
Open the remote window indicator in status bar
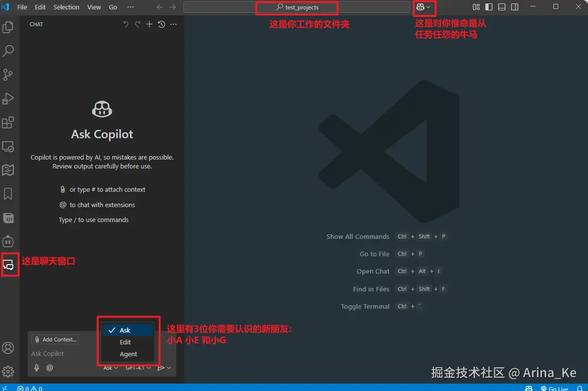(x=4, y=388)
